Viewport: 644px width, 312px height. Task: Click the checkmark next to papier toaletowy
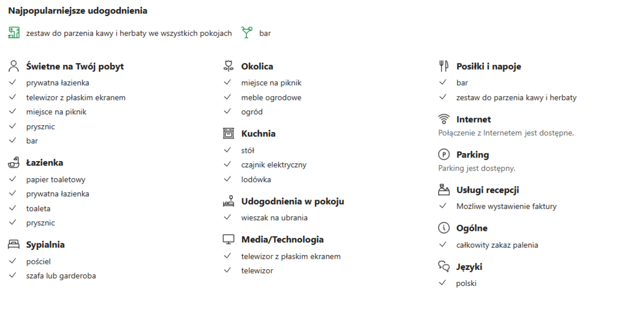coord(13,179)
